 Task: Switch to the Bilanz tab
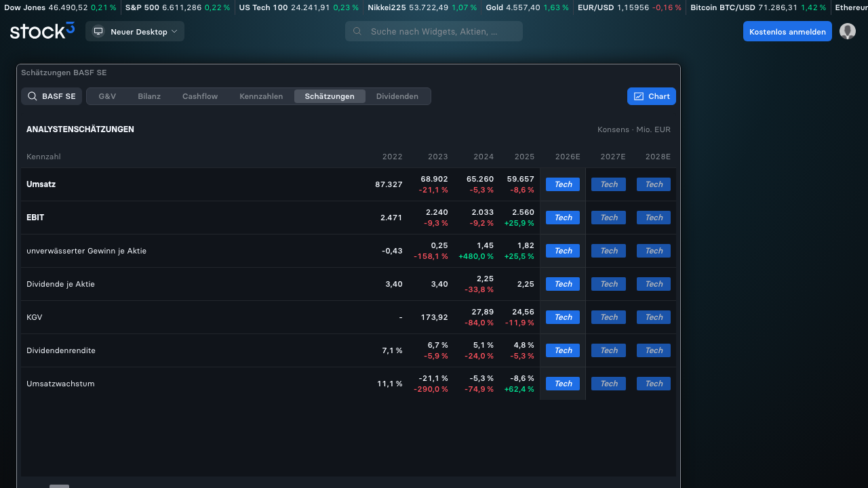[149, 96]
